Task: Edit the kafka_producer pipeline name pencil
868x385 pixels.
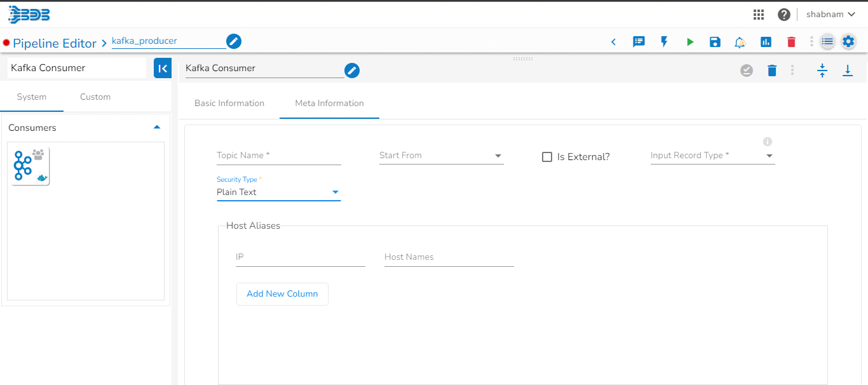Action: click(234, 41)
